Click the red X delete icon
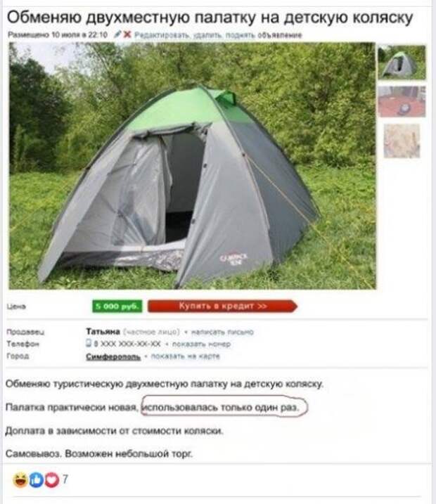 click(x=127, y=34)
